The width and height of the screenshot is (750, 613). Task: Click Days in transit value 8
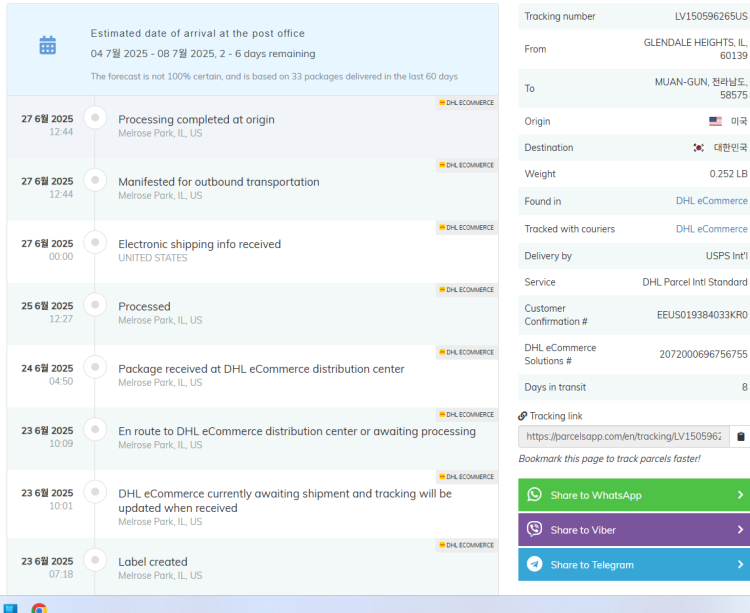pyautogui.click(x=744, y=387)
